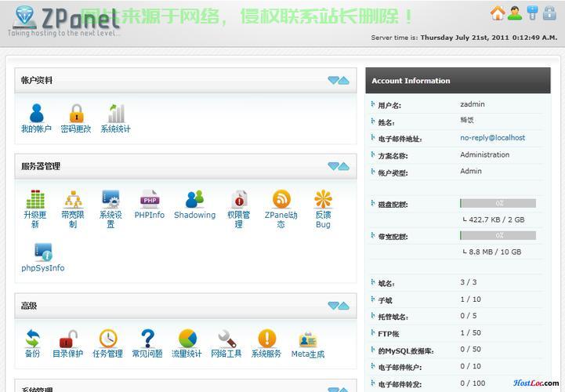Collapse the 帐户资料 section with up arrow
The width and height of the screenshot is (565, 392).
[344, 81]
